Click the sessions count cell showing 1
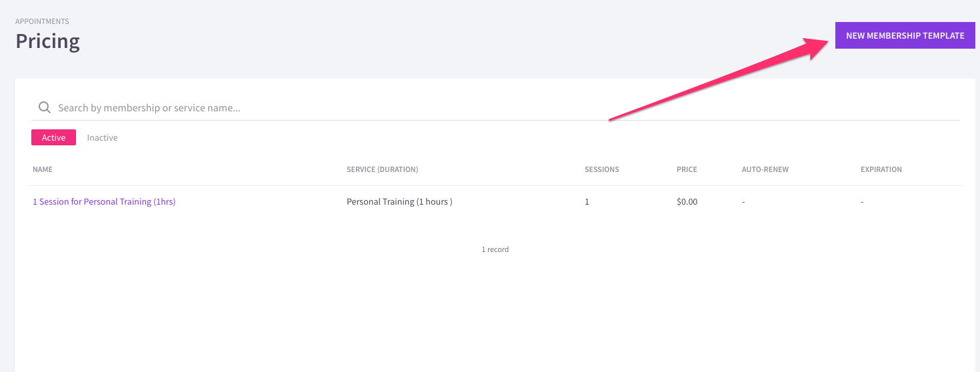Image resolution: width=980 pixels, height=372 pixels. (587, 201)
